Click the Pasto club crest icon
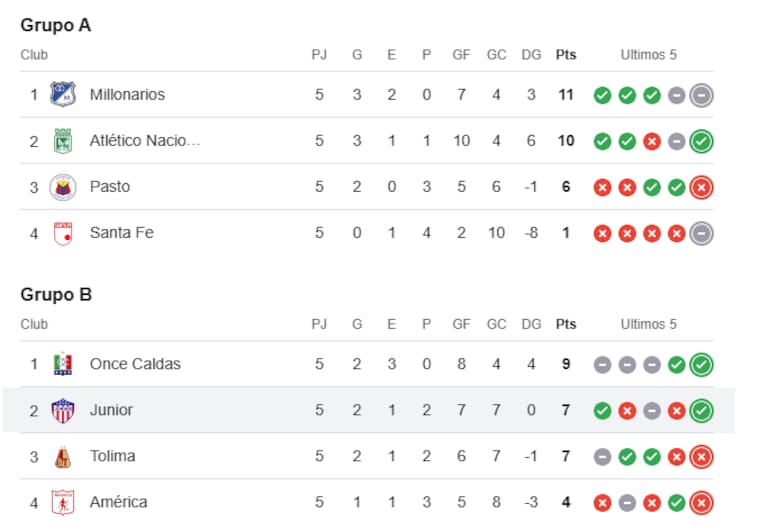Screen dimensions: 760x531 [63, 187]
